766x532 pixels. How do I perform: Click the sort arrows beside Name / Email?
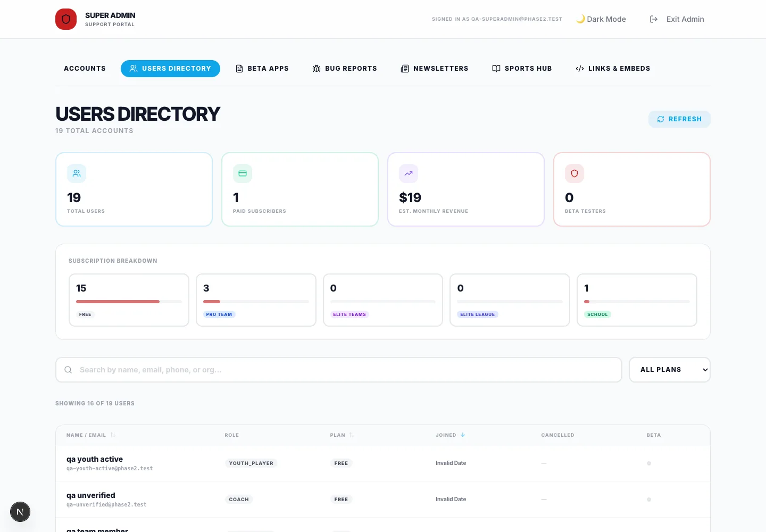click(x=113, y=435)
